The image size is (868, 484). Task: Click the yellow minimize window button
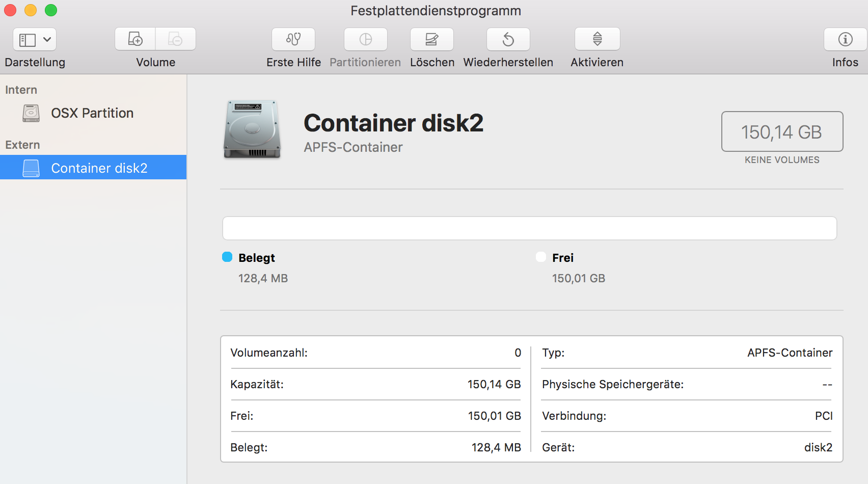coord(31,10)
